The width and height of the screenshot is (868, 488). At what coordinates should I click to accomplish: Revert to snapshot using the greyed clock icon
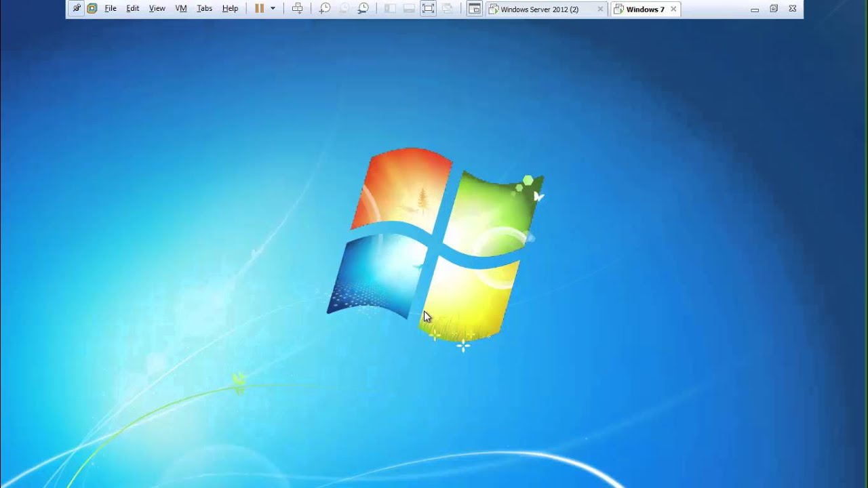344,9
